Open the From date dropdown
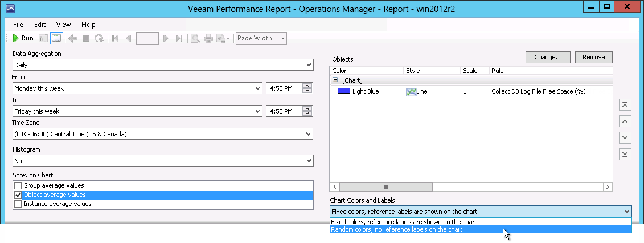644x243 pixels. tap(137, 88)
